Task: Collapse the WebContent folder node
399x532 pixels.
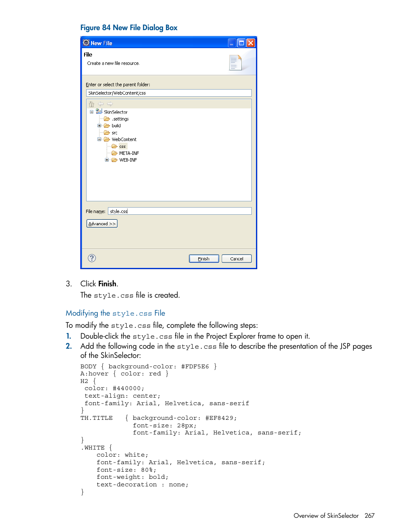Action: point(100,139)
